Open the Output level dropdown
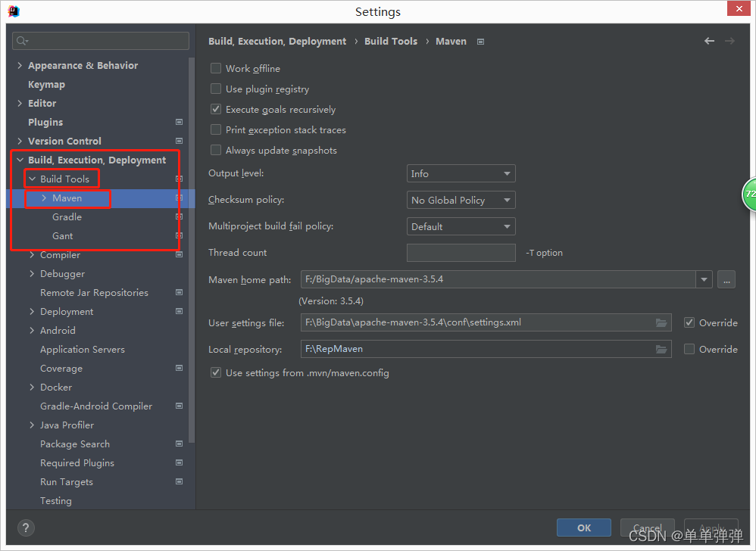756x551 pixels. [x=461, y=173]
